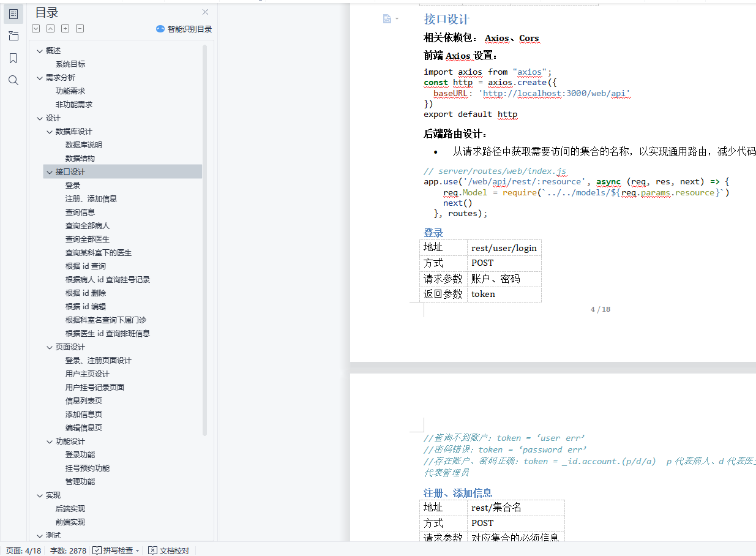The height and width of the screenshot is (556, 756).
Task: Jump to 添加信息页 in outline
Action: pyautogui.click(x=84, y=415)
